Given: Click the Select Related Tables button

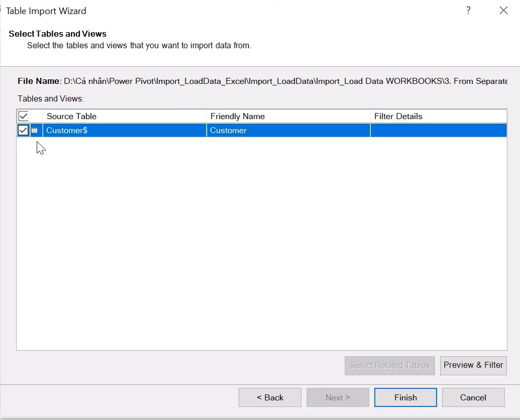Looking at the screenshot, I should point(389,365).
